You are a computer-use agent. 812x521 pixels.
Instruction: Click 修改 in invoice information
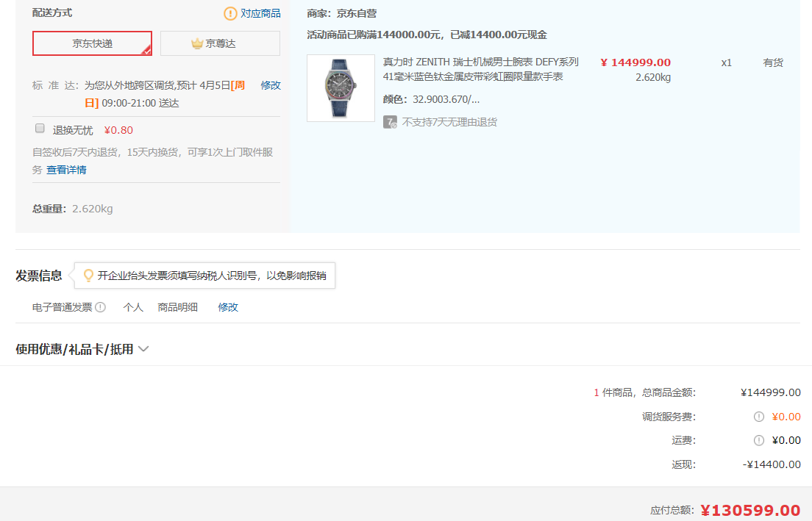pyautogui.click(x=228, y=307)
